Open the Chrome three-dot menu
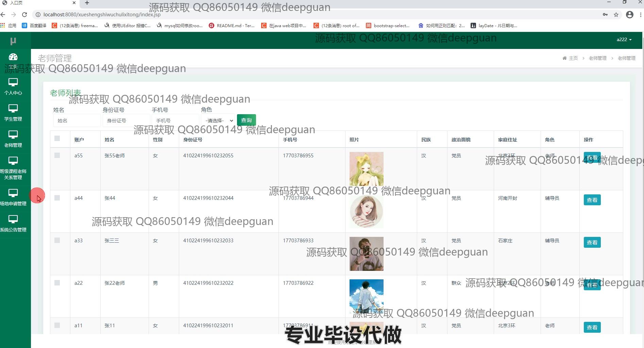The height and width of the screenshot is (348, 644). (x=641, y=15)
